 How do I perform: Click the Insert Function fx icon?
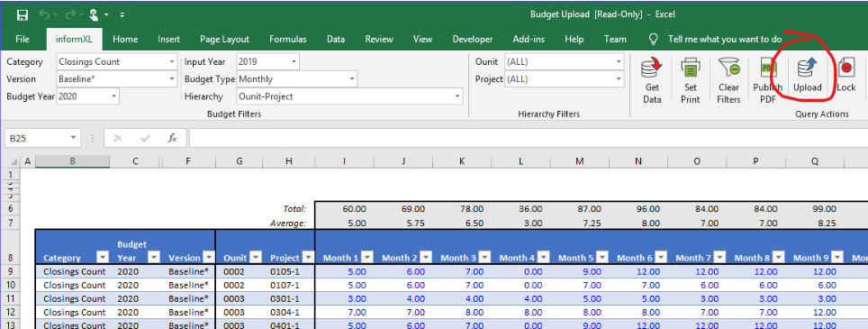tap(173, 138)
